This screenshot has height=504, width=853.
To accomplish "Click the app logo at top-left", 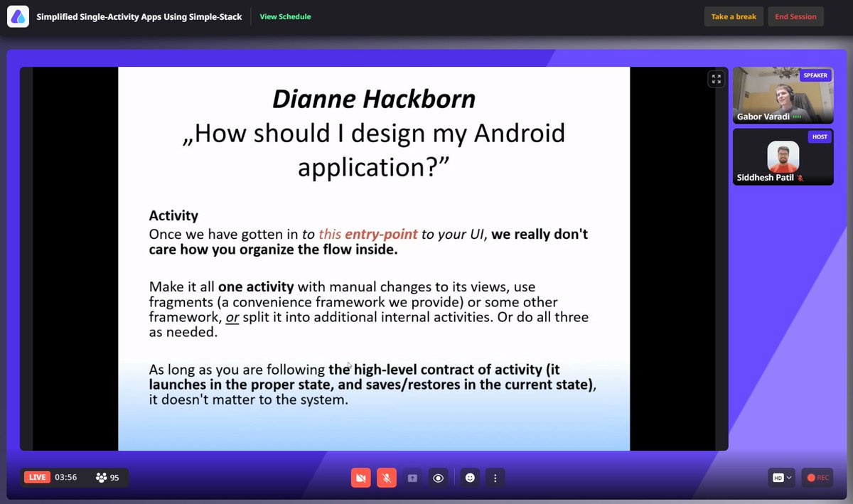I will 18,16.
